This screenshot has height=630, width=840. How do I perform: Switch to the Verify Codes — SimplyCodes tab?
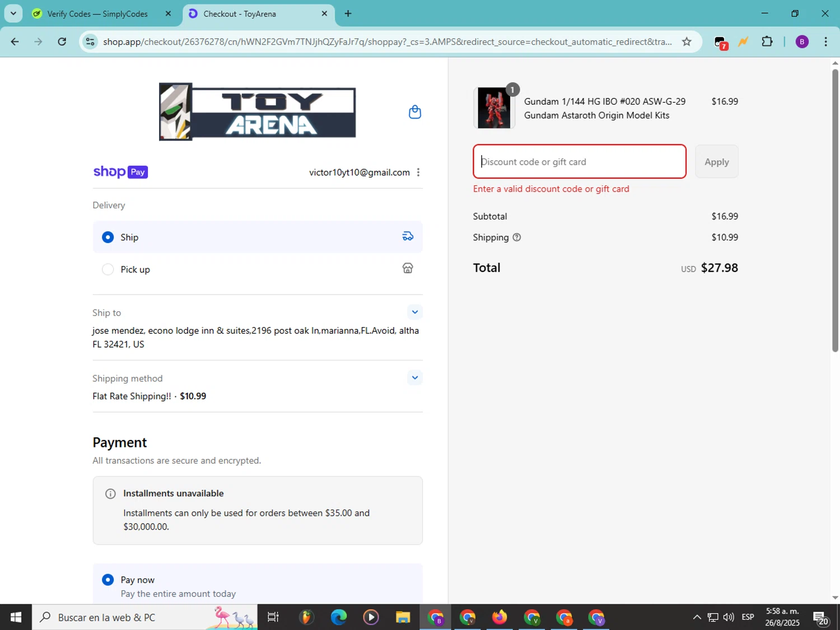[x=97, y=14]
